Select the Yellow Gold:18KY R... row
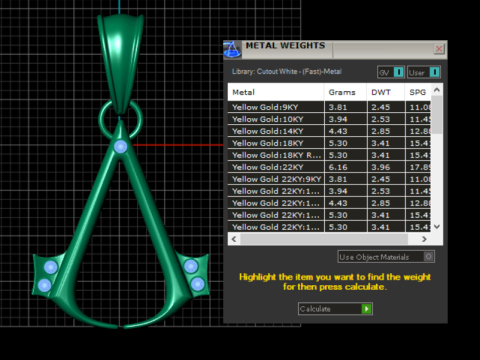The width and height of the screenshot is (480, 360). point(329,155)
